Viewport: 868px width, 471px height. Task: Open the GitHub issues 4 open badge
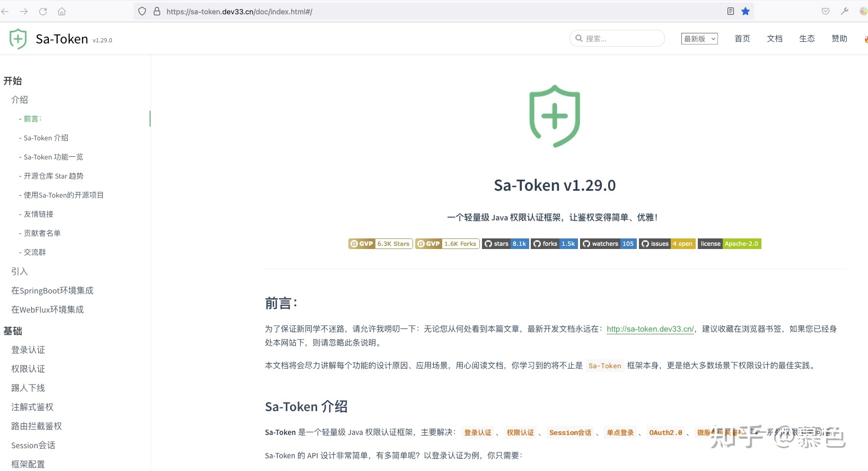[667, 244]
